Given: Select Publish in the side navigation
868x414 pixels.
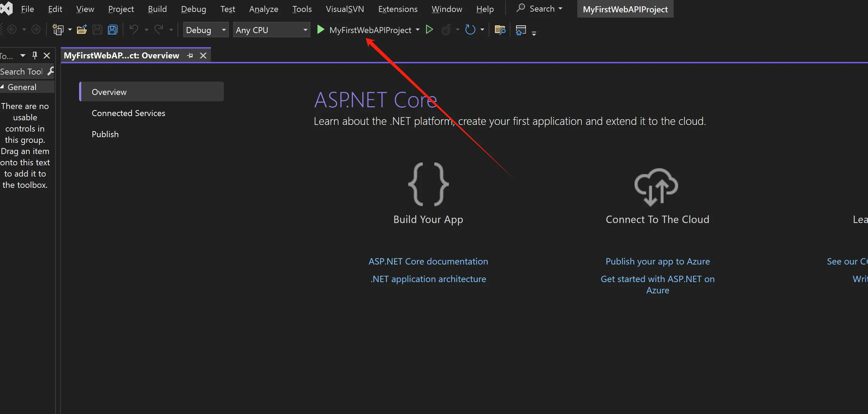Looking at the screenshot, I should coord(105,134).
